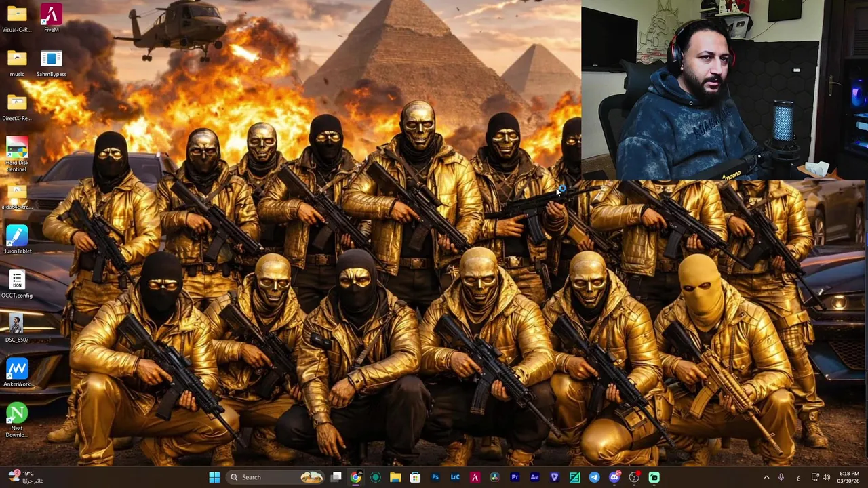Open OBS Studio from the taskbar
Screen dimensions: 868x488
[x=634, y=477]
